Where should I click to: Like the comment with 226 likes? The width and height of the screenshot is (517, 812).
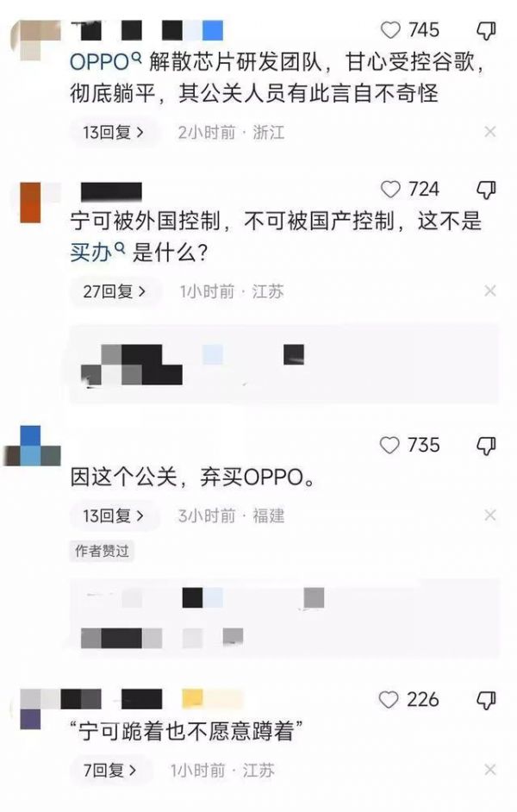389,700
